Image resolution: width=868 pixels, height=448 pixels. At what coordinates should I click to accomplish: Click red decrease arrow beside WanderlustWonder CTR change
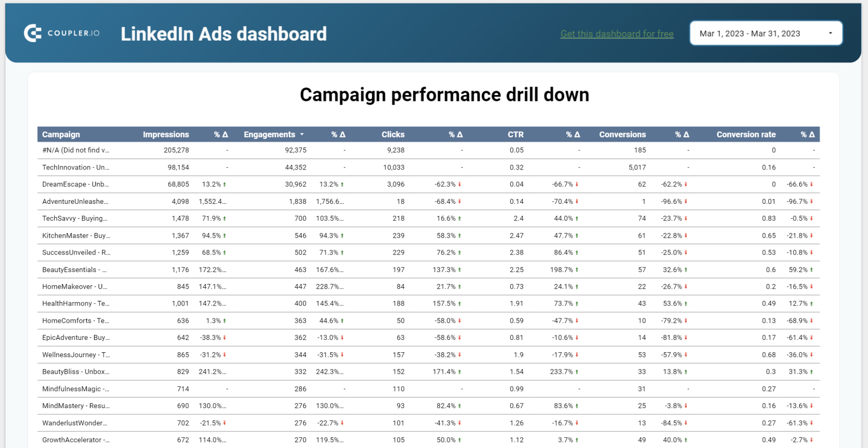577,423
